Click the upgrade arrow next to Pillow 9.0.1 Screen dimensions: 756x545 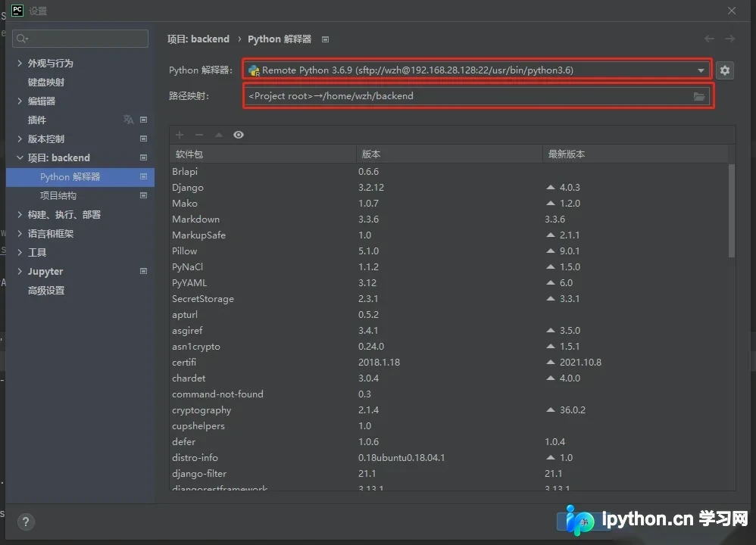click(551, 251)
